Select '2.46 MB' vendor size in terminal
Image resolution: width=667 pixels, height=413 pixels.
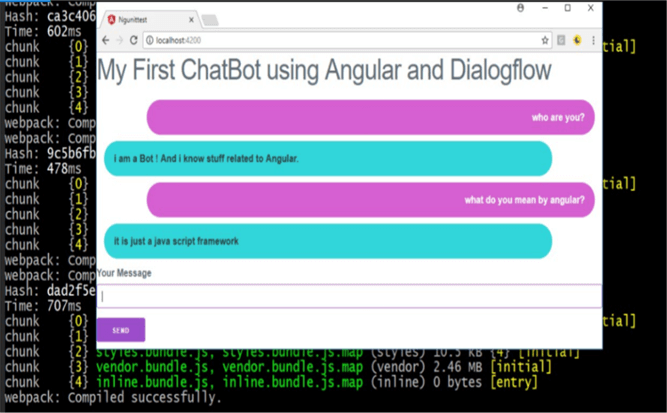[x=457, y=367]
